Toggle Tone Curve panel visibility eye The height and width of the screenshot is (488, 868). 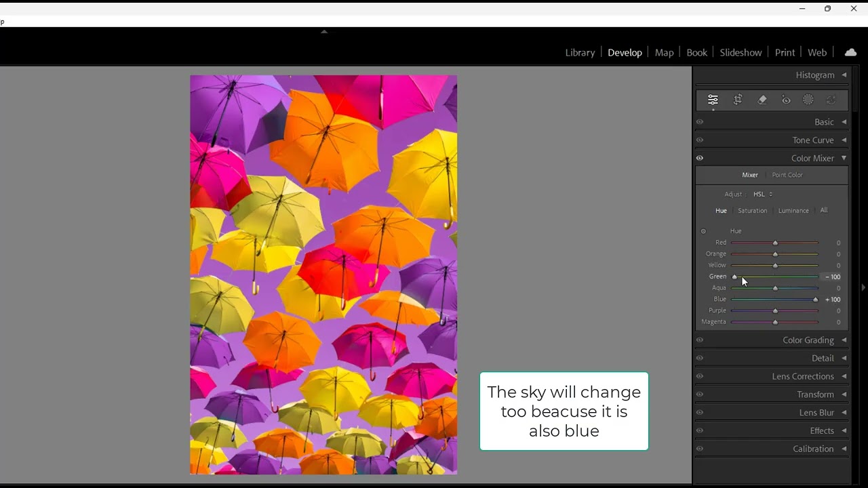coord(700,140)
